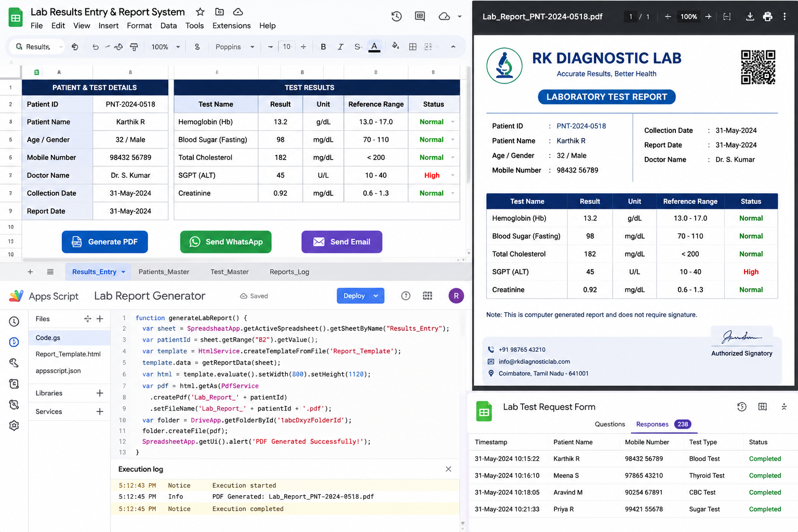The width and height of the screenshot is (798, 532).
Task: Open the comments icon in Sheets header
Action: 420,16
